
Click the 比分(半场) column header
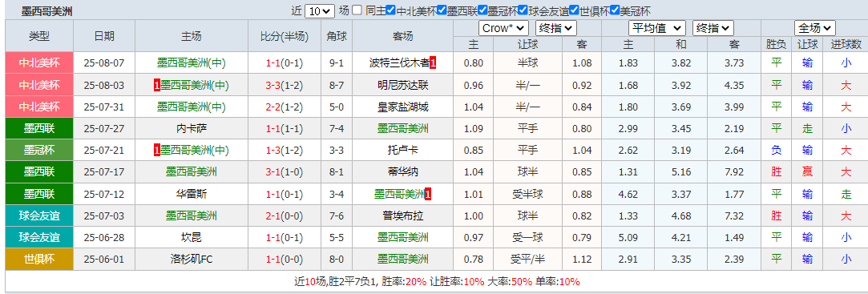click(x=285, y=37)
